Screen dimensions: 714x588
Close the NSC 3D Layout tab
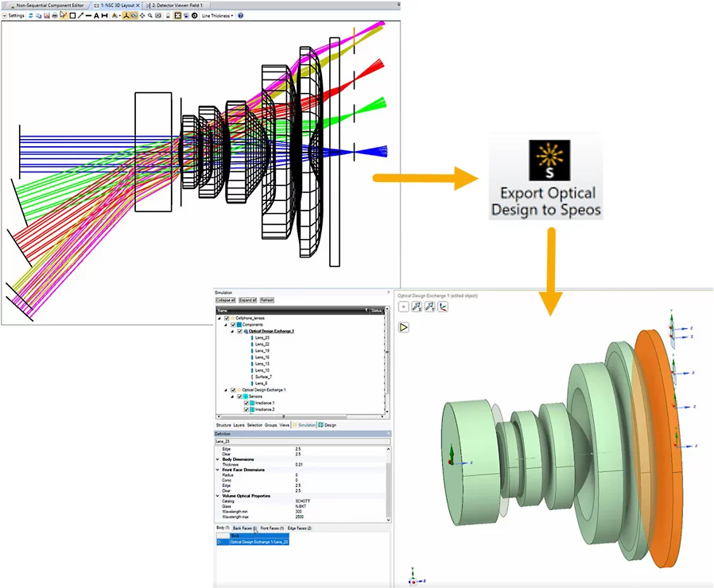point(138,6)
